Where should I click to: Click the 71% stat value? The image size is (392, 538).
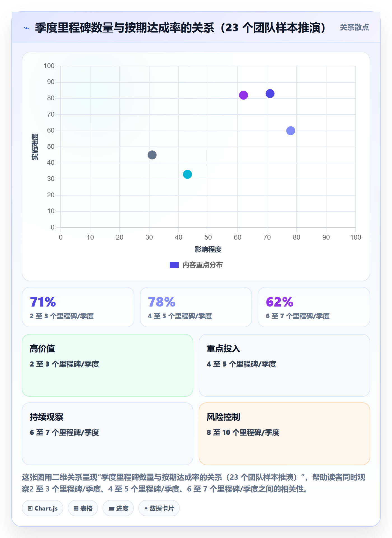[43, 302]
